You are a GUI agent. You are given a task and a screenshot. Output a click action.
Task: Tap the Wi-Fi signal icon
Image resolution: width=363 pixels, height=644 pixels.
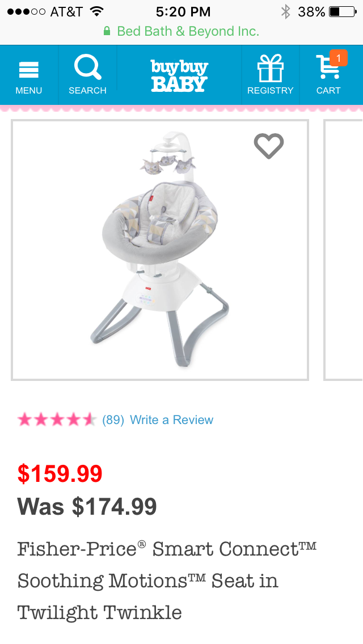tap(96, 11)
